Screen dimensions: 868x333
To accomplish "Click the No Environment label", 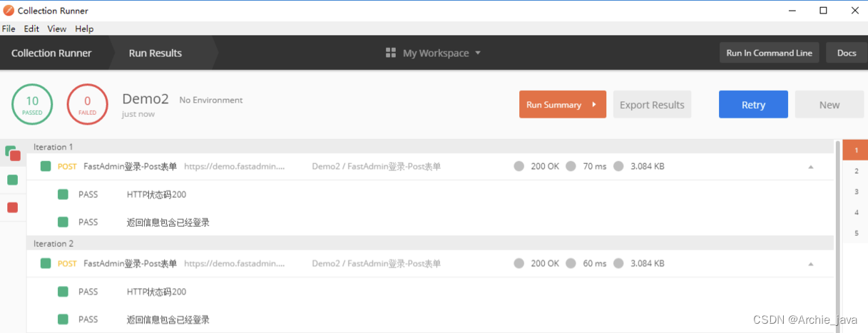I will [211, 100].
